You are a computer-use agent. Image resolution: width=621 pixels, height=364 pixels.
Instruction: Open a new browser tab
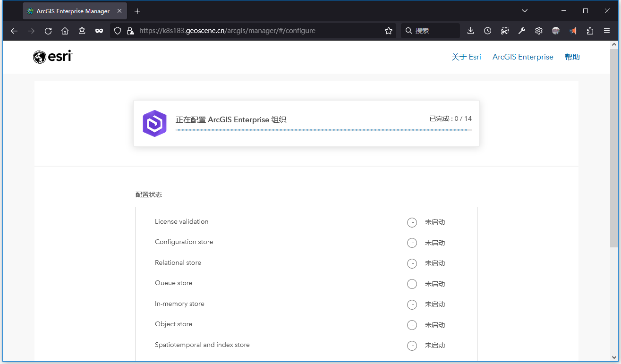[x=137, y=11]
